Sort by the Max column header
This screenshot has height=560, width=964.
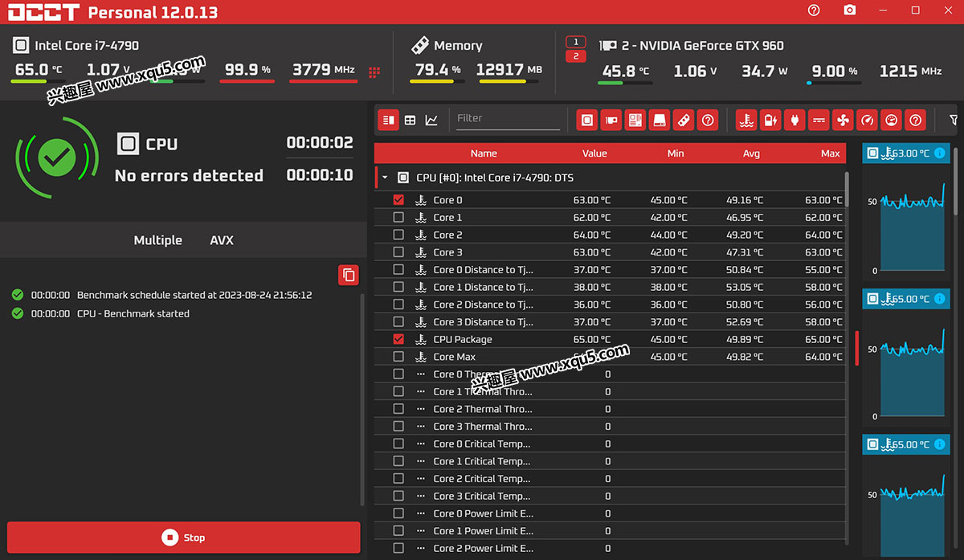pos(831,153)
